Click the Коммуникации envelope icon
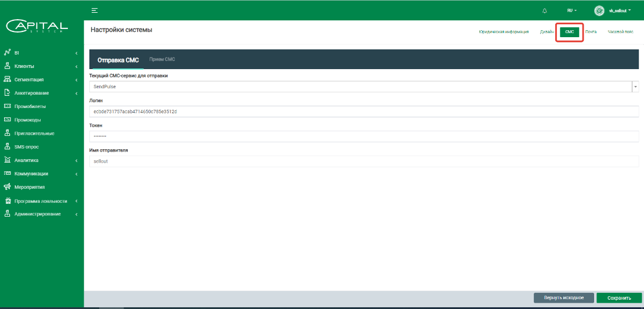 (x=6, y=174)
